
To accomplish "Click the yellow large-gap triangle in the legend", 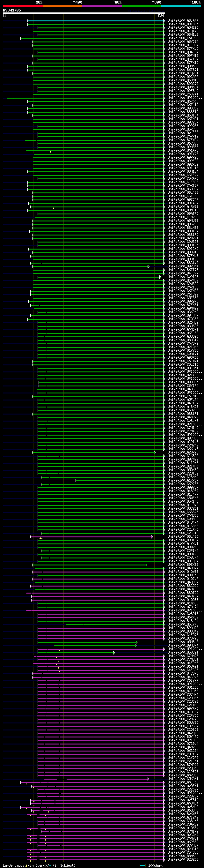I will pyautogui.click(x=26, y=865).
